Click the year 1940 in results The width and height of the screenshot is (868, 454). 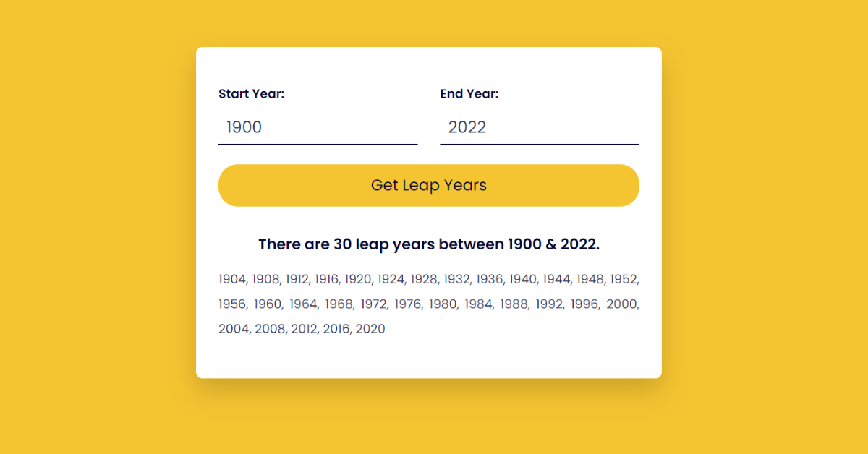524,279
